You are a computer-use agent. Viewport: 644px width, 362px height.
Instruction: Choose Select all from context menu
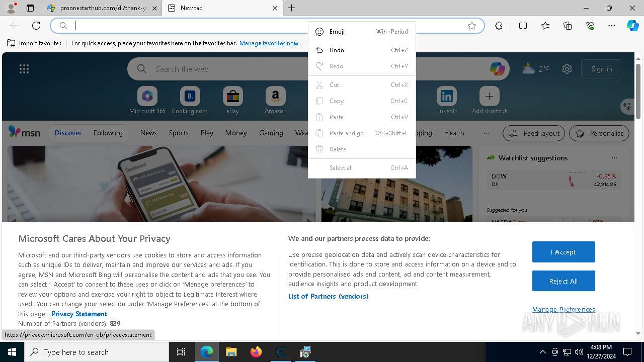coord(362,168)
